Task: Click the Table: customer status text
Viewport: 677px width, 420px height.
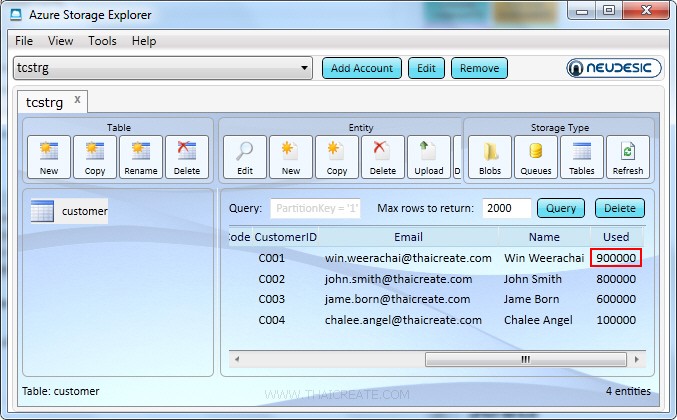Action: pos(60,391)
